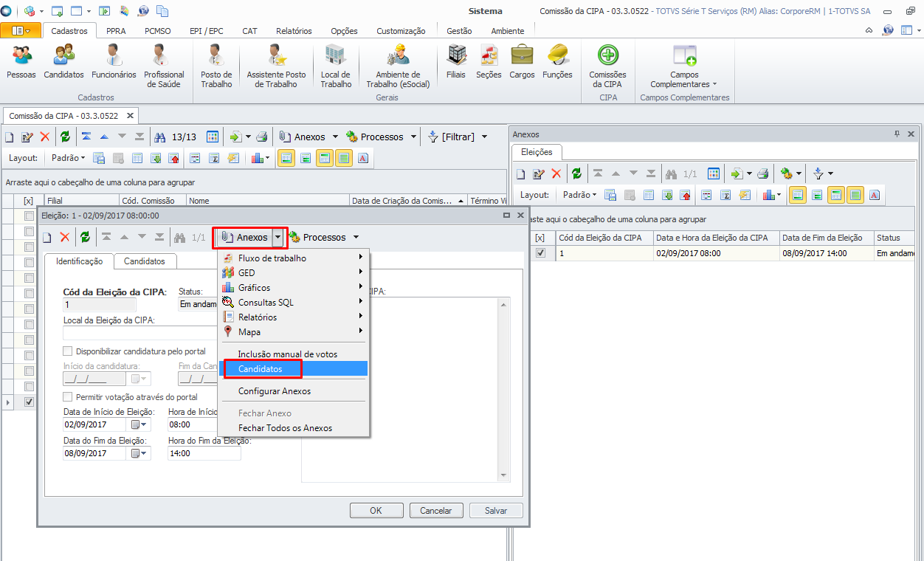
Task: Open Campos Complementares dropdown button
Action: click(684, 66)
